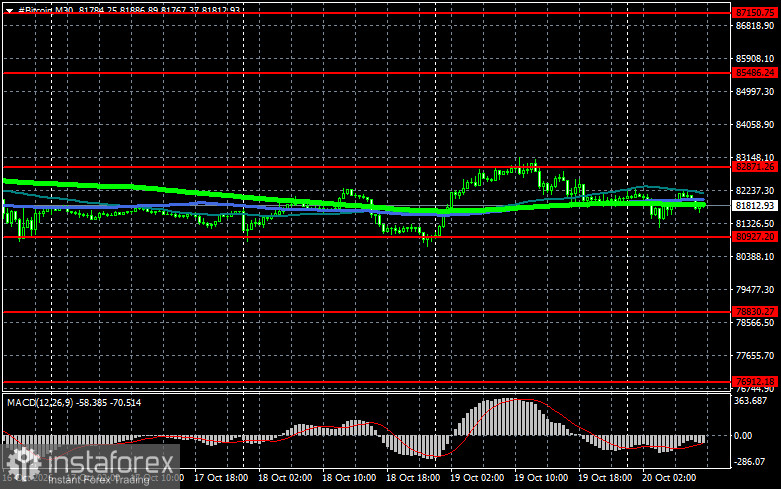Screen dimensions: 781x489
Task: Click the instaforex gear logo icon
Action: [x=21, y=464]
